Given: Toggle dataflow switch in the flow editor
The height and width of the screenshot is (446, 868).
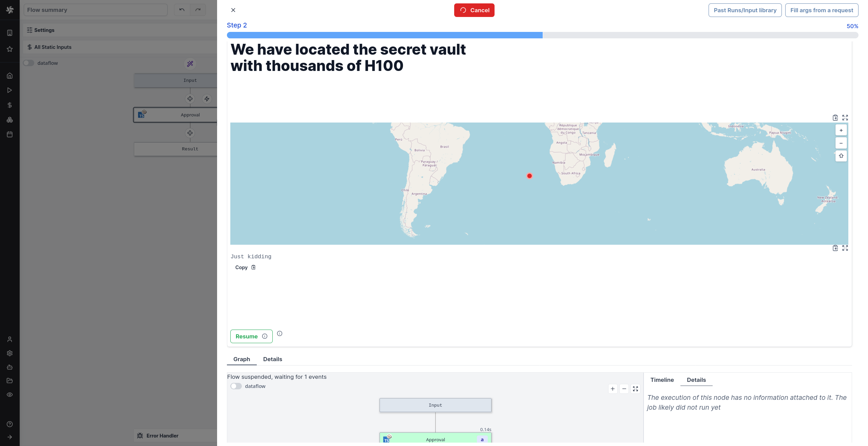Looking at the screenshot, I should 29,63.
